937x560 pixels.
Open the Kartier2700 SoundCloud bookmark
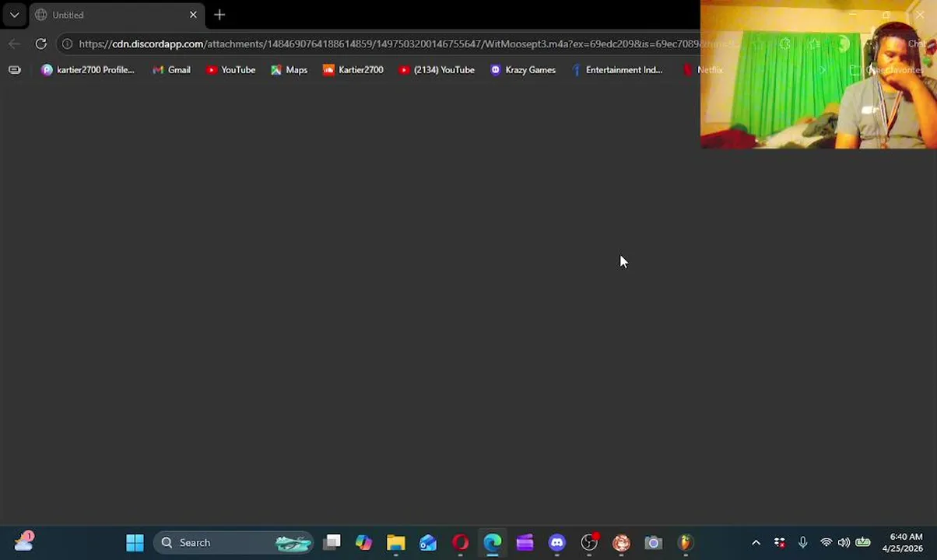[x=353, y=70]
